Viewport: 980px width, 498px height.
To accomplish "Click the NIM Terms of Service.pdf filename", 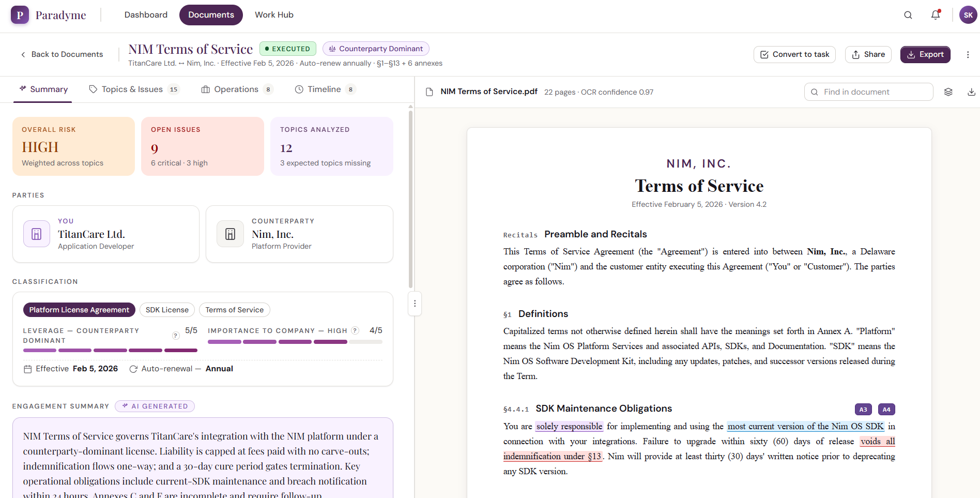I will coord(489,92).
